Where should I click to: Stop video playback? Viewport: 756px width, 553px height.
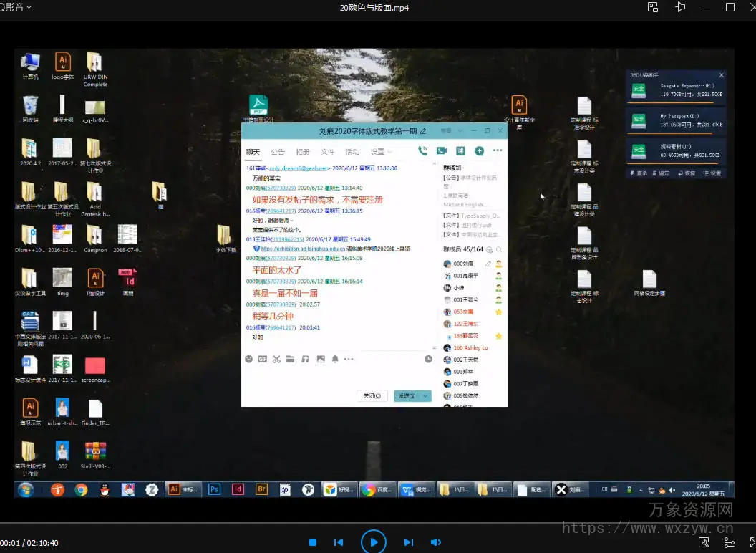pyautogui.click(x=313, y=542)
